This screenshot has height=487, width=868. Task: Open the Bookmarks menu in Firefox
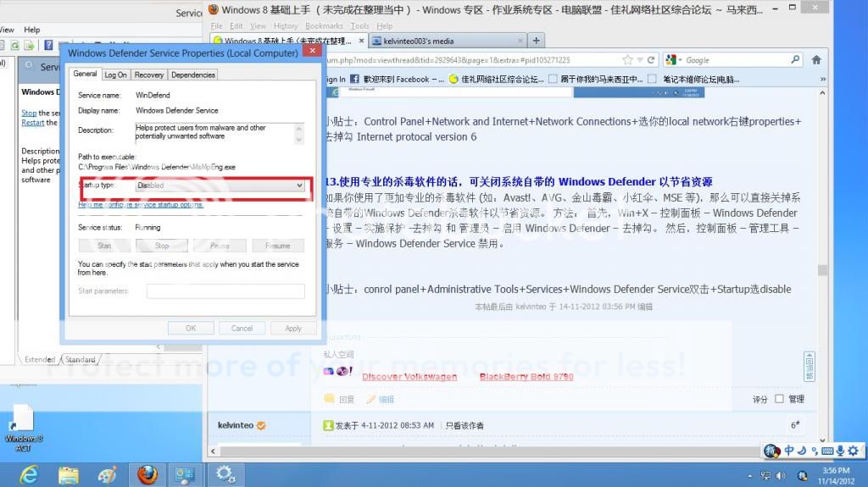[324, 26]
